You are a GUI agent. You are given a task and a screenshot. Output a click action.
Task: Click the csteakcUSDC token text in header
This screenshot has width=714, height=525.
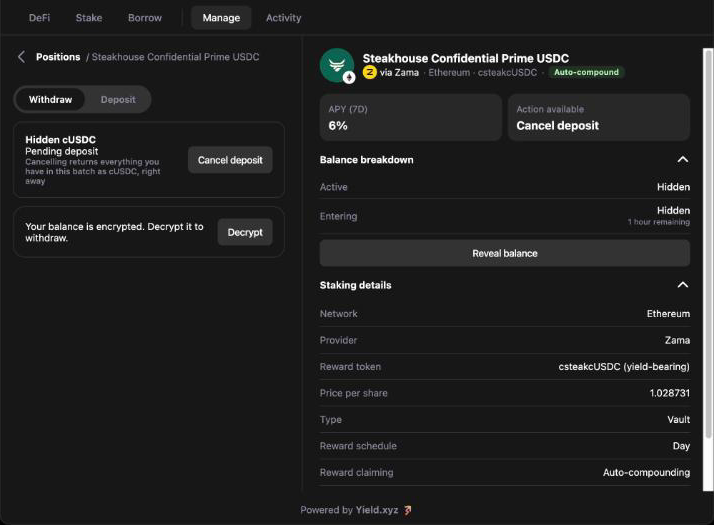point(507,72)
